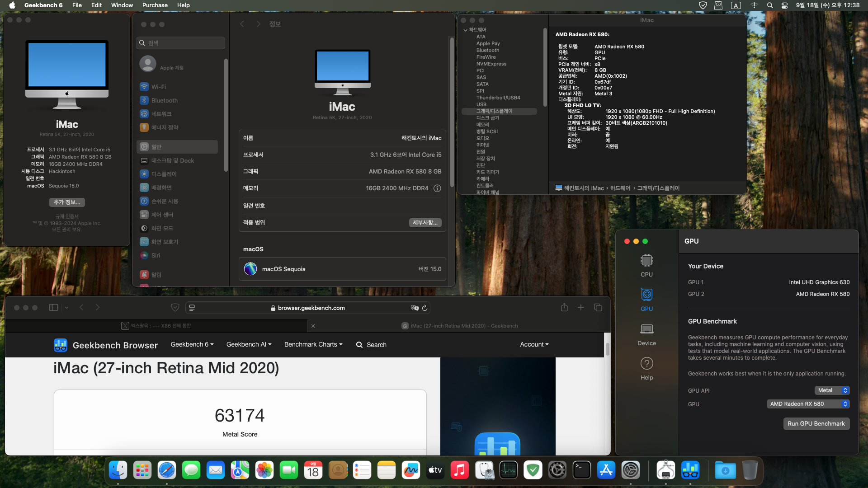The image size is (868, 488).
Task: Select NVMExpress in System Information list
Action: pyautogui.click(x=491, y=64)
